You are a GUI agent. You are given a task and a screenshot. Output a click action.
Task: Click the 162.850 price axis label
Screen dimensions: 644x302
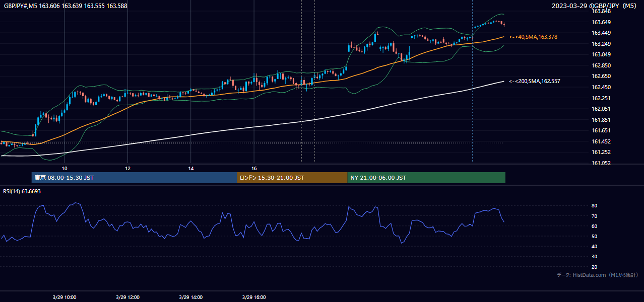point(601,65)
